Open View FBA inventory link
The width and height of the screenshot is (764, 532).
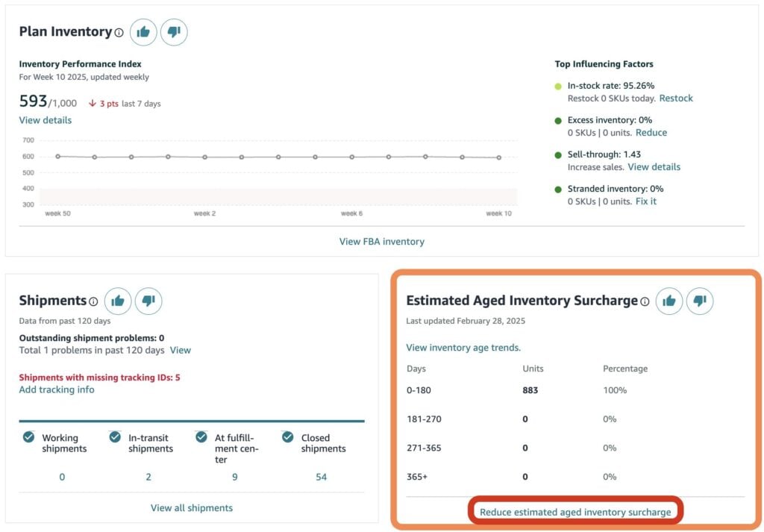(381, 242)
